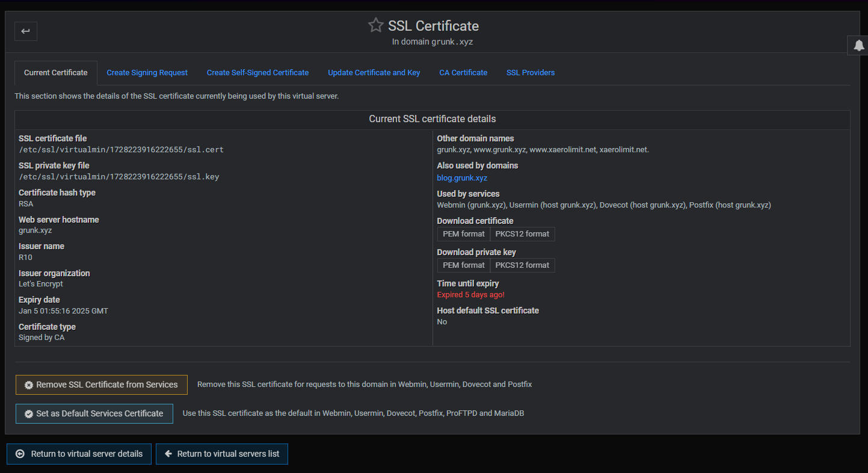Click the Let's Encrypt issuer organization
868x473 pixels.
(41, 284)
